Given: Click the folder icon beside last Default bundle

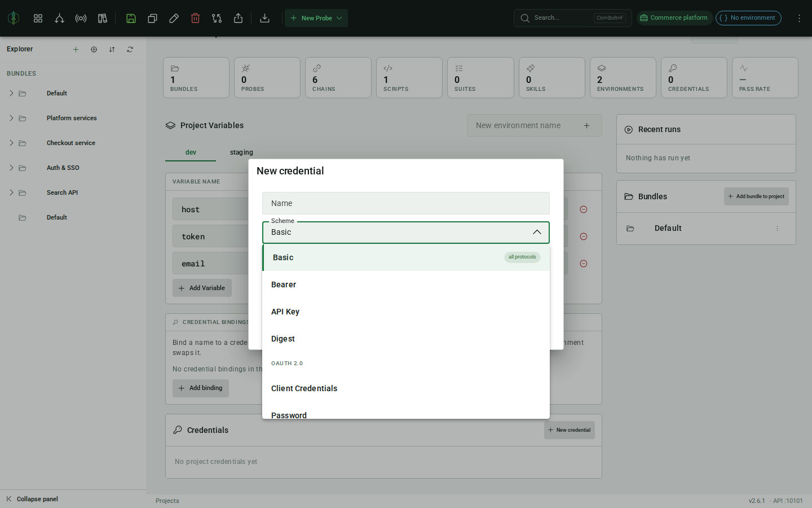Looking at the screenshot, I should [23, 217].
